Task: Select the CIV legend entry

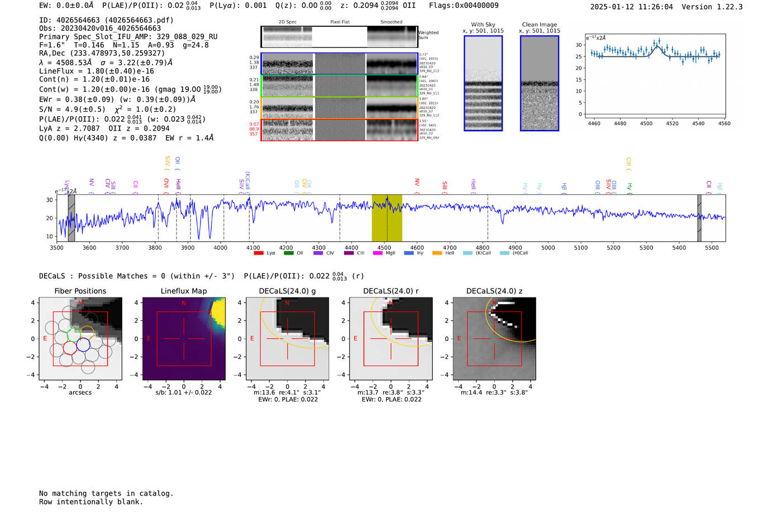Action: pos(323,253)
